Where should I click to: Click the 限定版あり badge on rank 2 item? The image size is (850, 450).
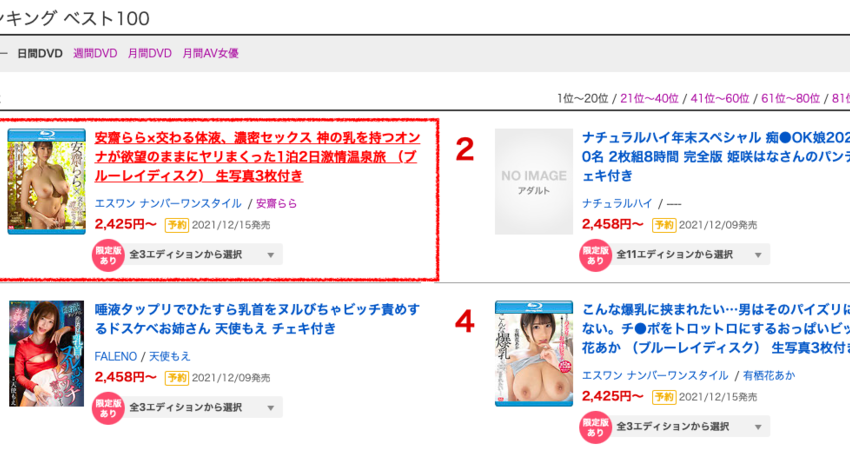(x=595, y=255)
